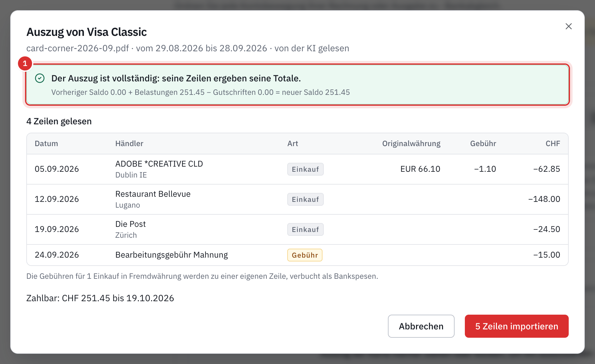This screenshot has height=364, width=595.
Task: Click the −24.50 CHF amount
Action: click(x=547, y=229)
